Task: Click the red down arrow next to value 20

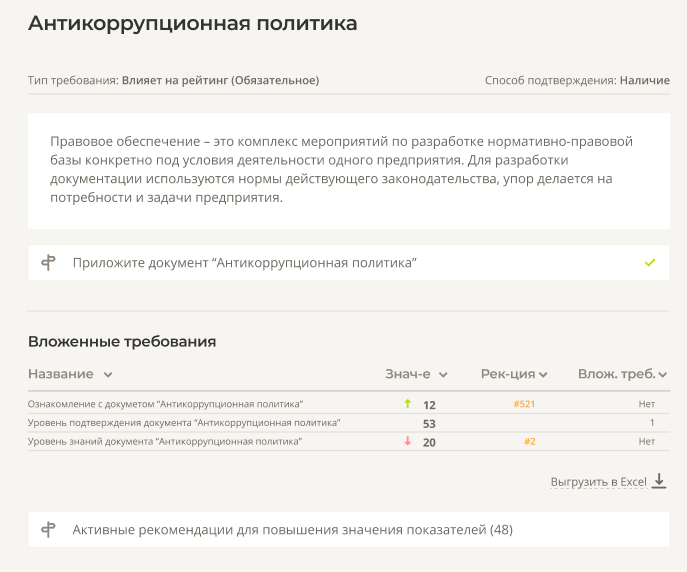Action: tap(407, 441)
